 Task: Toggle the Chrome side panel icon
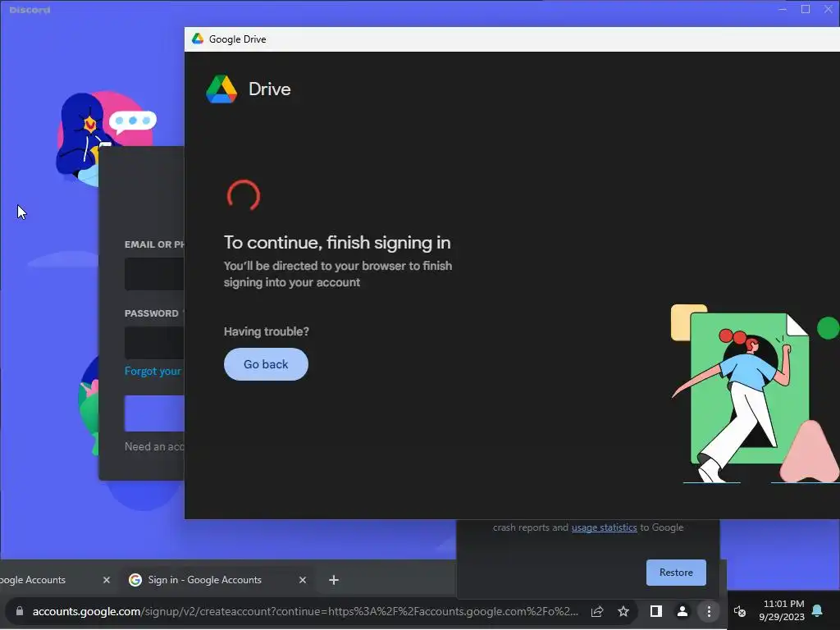click(655, 611)
